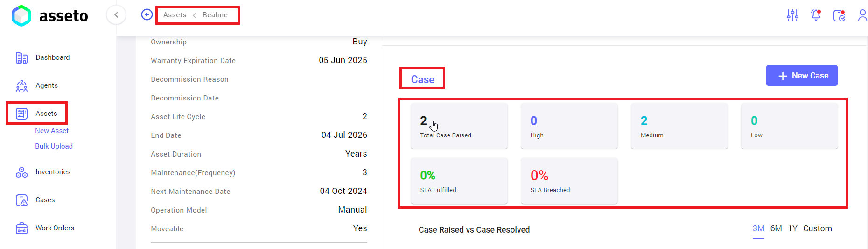Select the 3M time range tab
868x249 pixels.
tap(758, 228)
